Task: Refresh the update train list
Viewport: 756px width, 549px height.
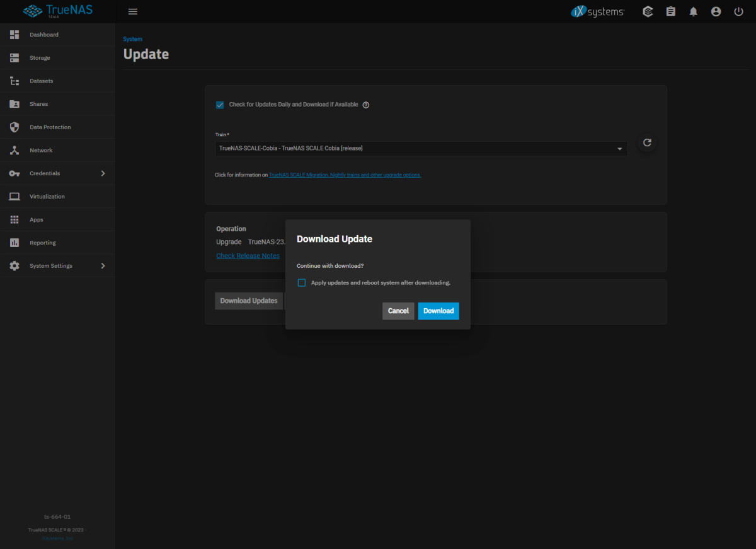Action: pyautogui.click(x=647, y=143)
